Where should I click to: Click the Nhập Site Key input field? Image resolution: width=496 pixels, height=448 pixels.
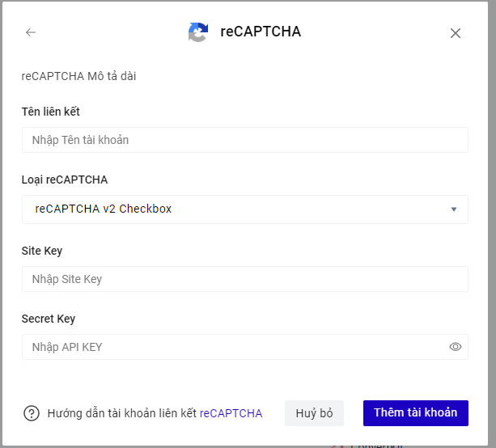coord(244,279)
